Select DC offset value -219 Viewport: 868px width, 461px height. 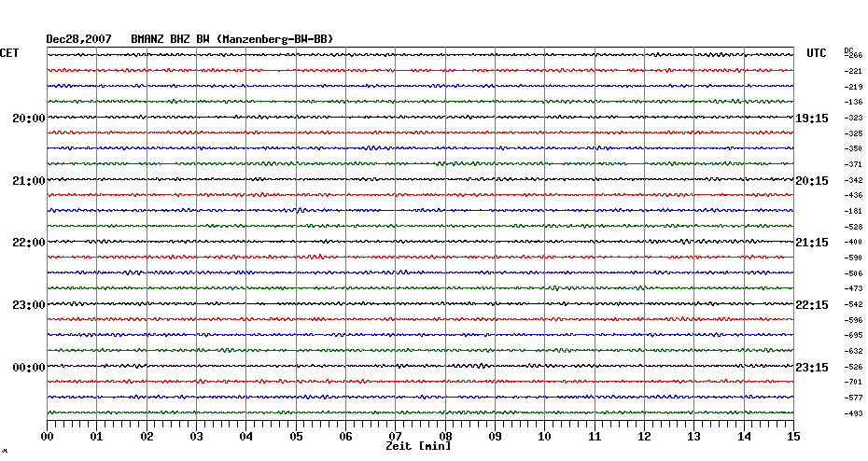pyautogui.click(x=853, y=87)
